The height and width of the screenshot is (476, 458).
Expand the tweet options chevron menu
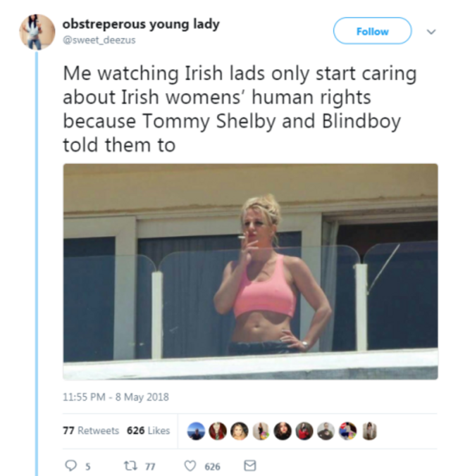431,32
